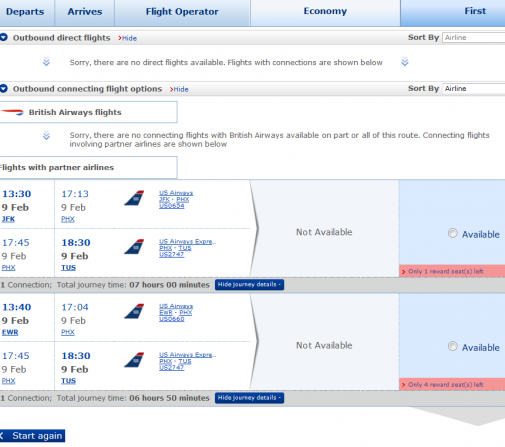Click the US Airways tail logo for JFK-PHX flight
Image resolution: width=505 pixels, height=447 pixels.
pos(134,198)
